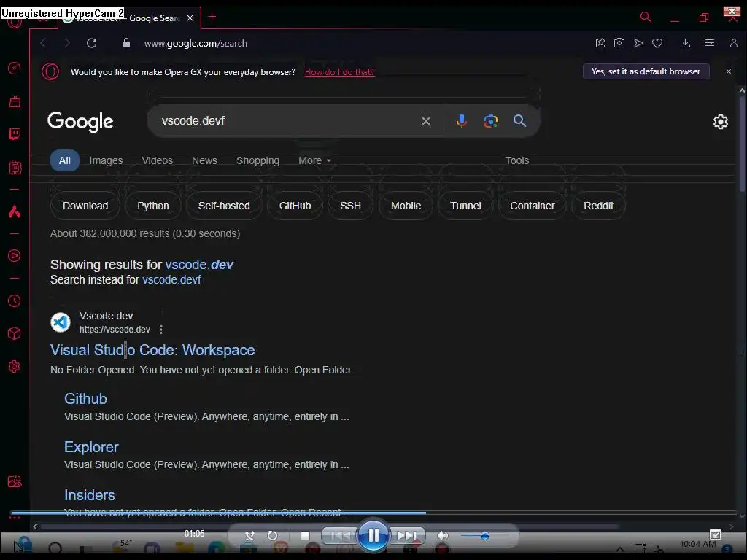Open the Explorer sitelink
This screenshot has height=560, width=747.
click(91, 447)
